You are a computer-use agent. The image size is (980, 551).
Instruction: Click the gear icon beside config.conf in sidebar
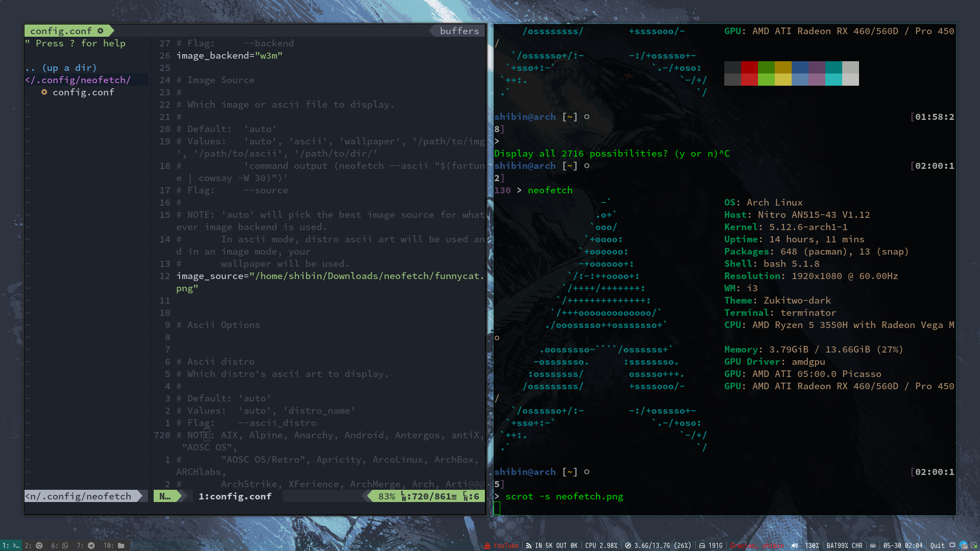click(44, 92)
